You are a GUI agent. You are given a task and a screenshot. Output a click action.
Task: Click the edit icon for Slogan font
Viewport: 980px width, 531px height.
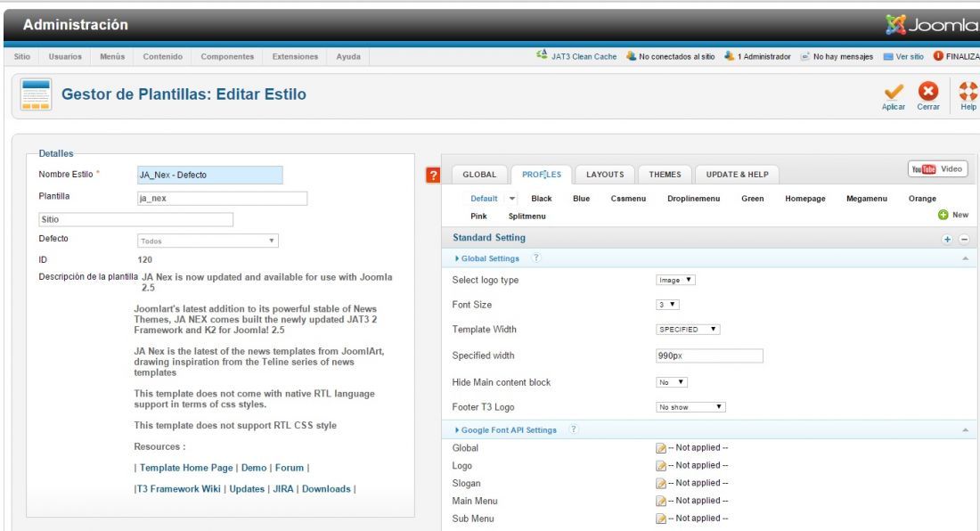[661, 483]
